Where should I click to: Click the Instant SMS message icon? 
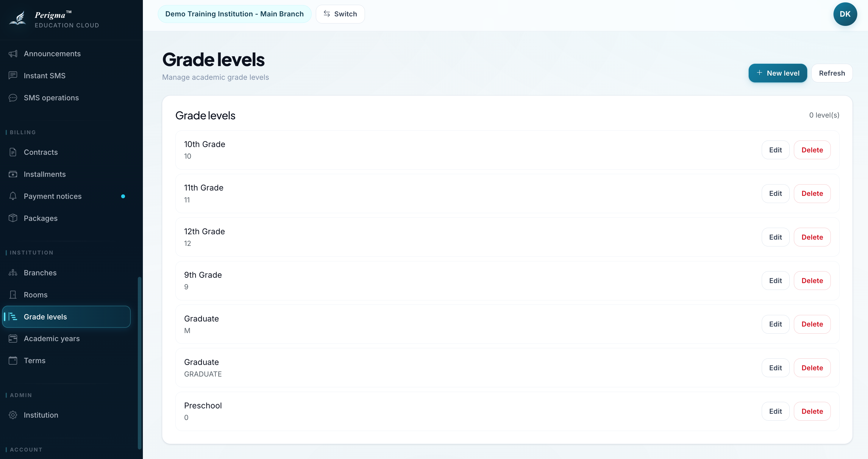[13, 76]
